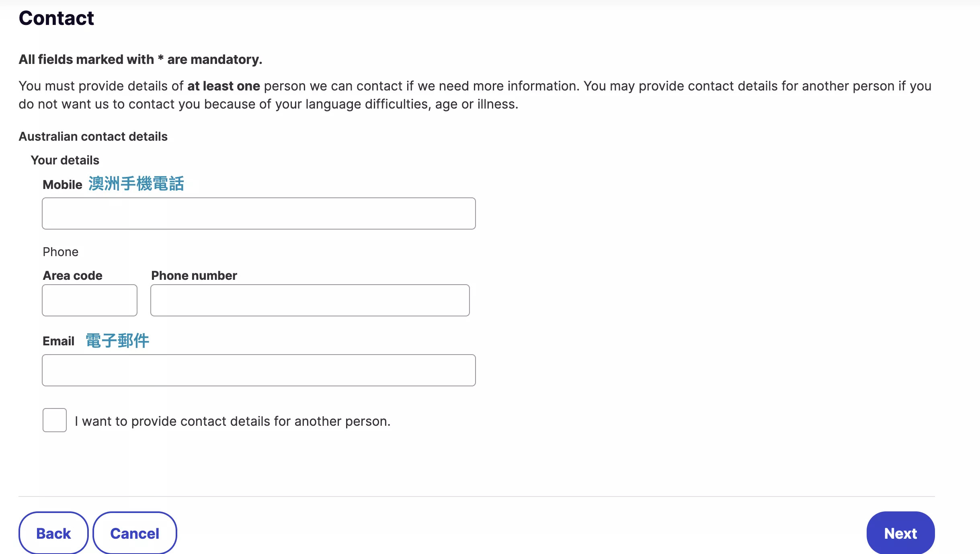Click the blue 澳洲手機電話 annotation
Screen dimensions: 980x554
(136, 184)
